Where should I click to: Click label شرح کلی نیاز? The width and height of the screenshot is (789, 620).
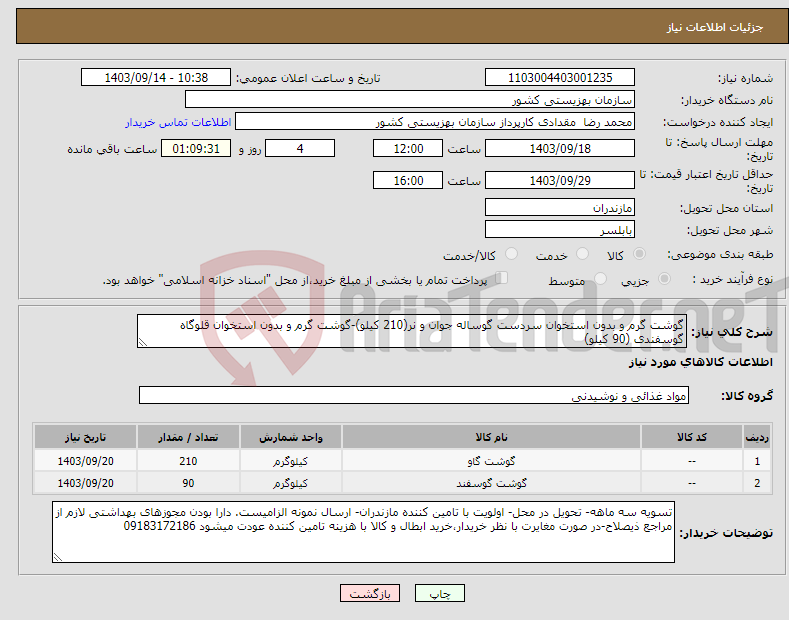click(x=732, y=332)
